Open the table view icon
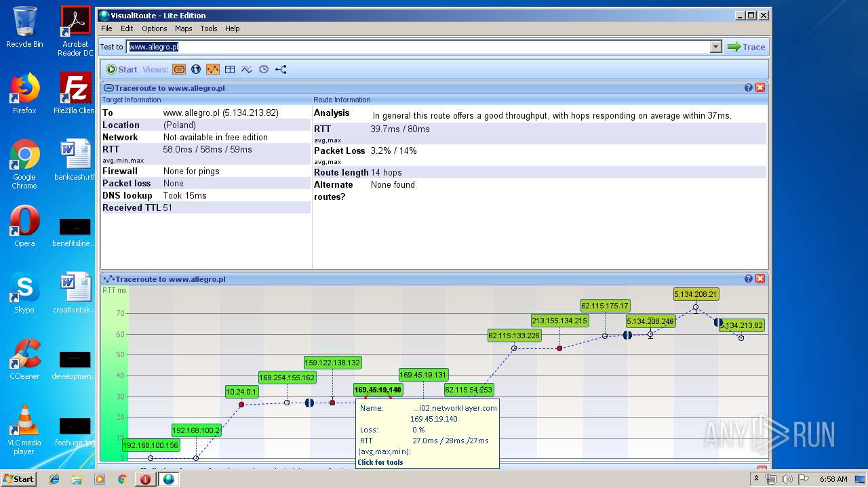This screenshot has width=868, height=488. pos(230,69)
